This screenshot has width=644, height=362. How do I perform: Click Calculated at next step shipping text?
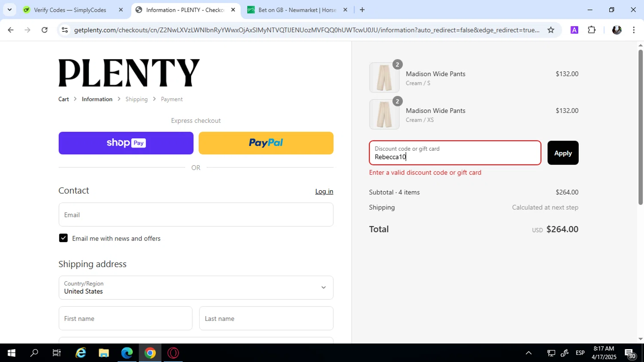[x=545, y=207]
